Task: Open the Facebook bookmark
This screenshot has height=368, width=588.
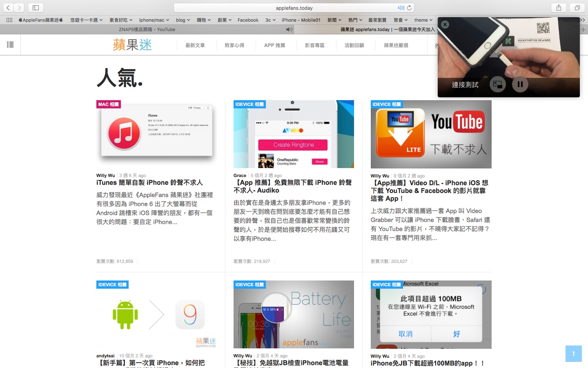Action: pyautogui.click(x=248, y=20)
